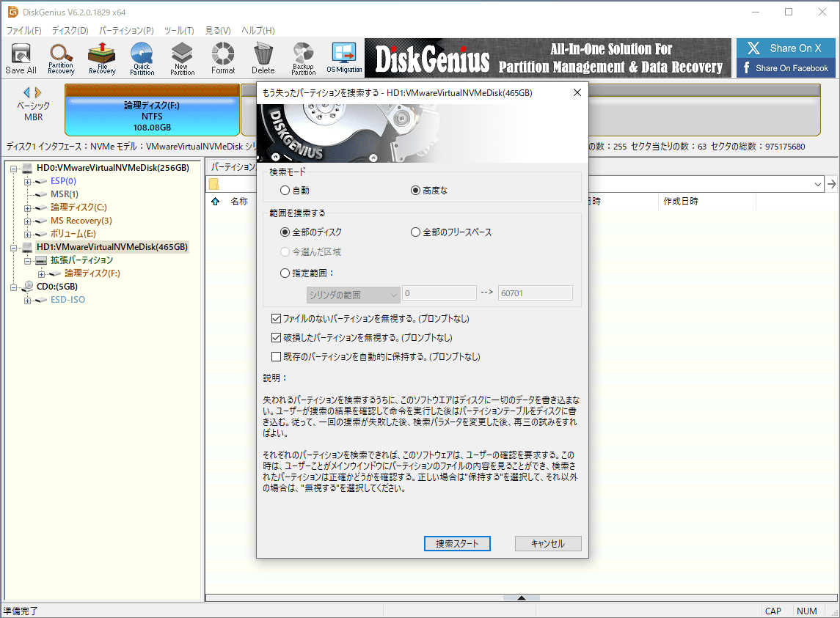Select HD1:VMwareVirtualNVMeDisk(465GB) in tree
The width and height of the screenshot is (840, 618).
click(x=112, y=247)
